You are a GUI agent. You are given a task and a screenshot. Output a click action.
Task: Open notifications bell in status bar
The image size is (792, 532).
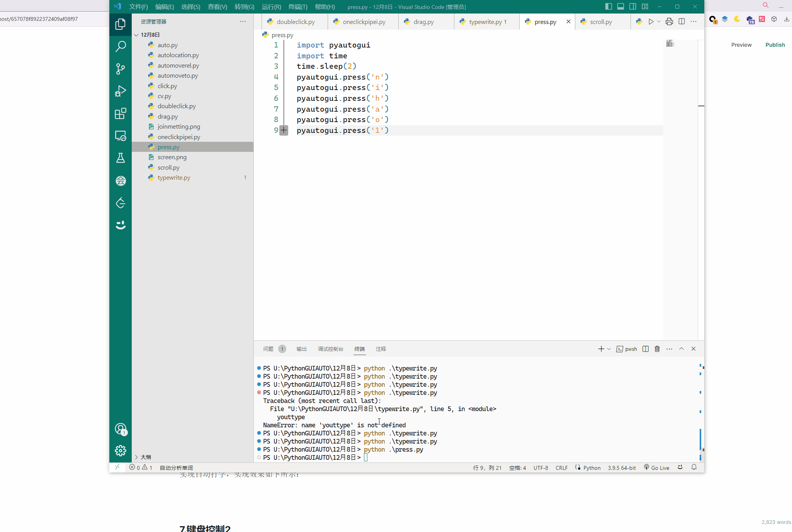694,467
